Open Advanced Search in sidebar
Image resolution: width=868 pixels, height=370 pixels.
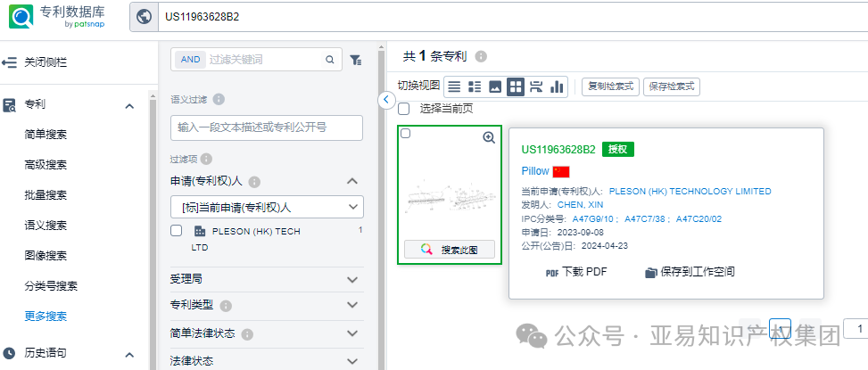click(x=46, y=165)
